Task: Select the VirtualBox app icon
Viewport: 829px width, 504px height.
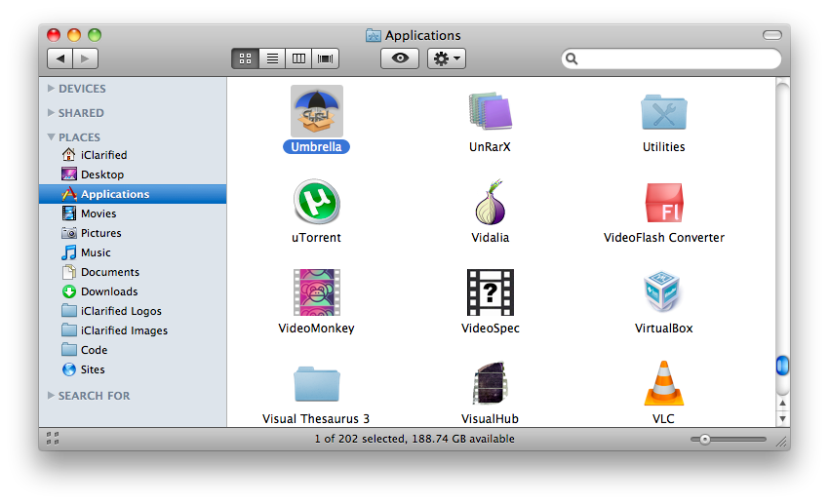Action: point(663,292)
